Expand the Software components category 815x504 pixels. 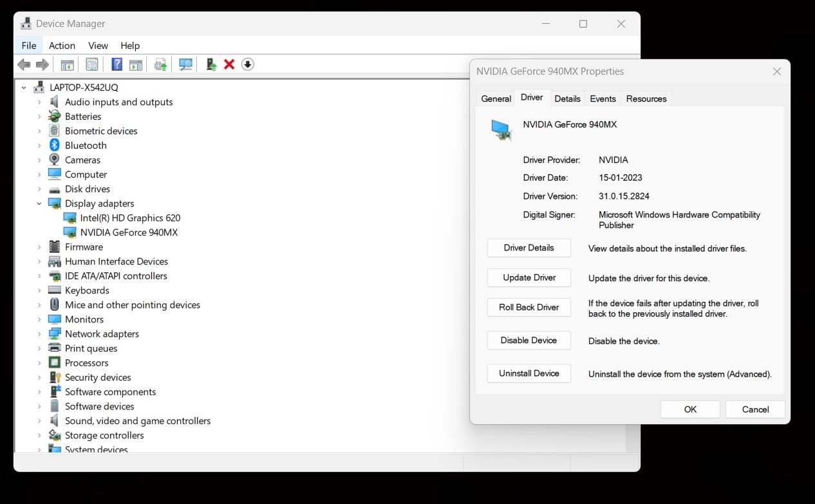tap(39, 392)
